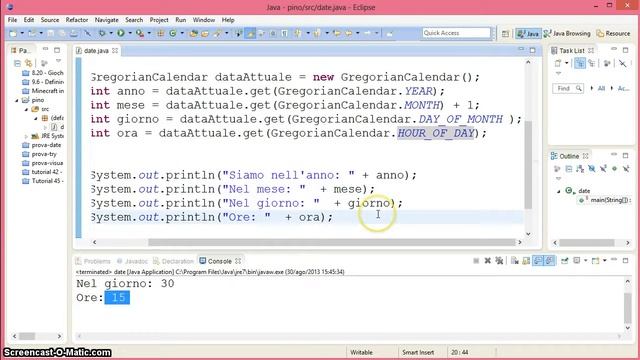Open the Project menu

159,20
